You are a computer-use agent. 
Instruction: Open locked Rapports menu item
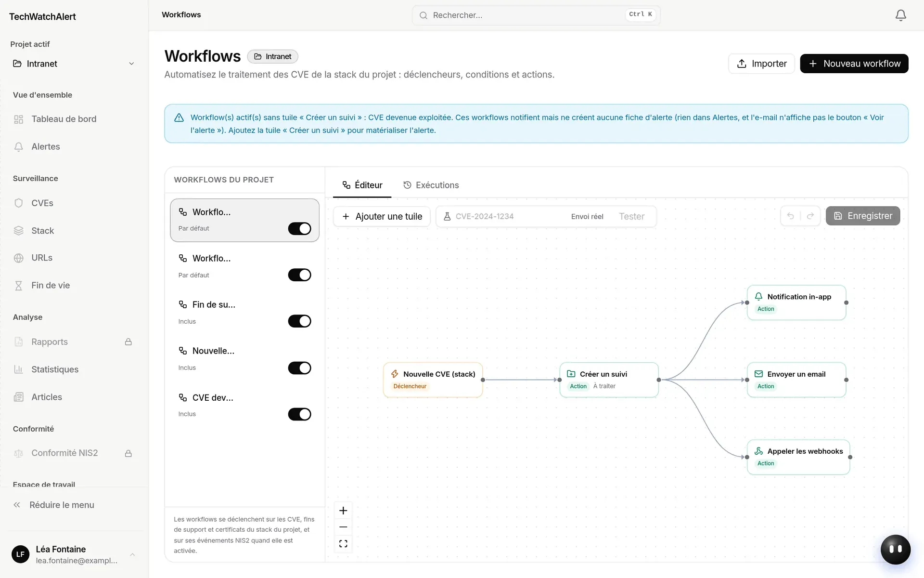tap(74, 342)
